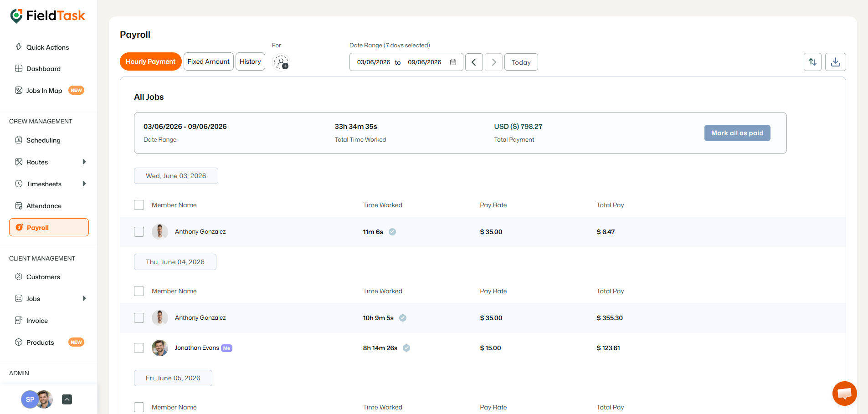
Task: Click the SP profile avatar
Action: (29, 399)
